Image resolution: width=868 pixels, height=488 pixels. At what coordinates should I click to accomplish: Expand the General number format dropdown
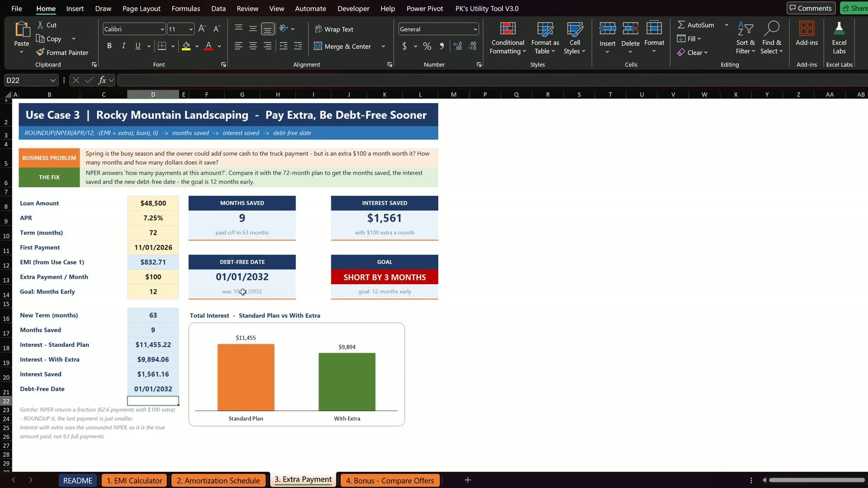coord(475,29)
